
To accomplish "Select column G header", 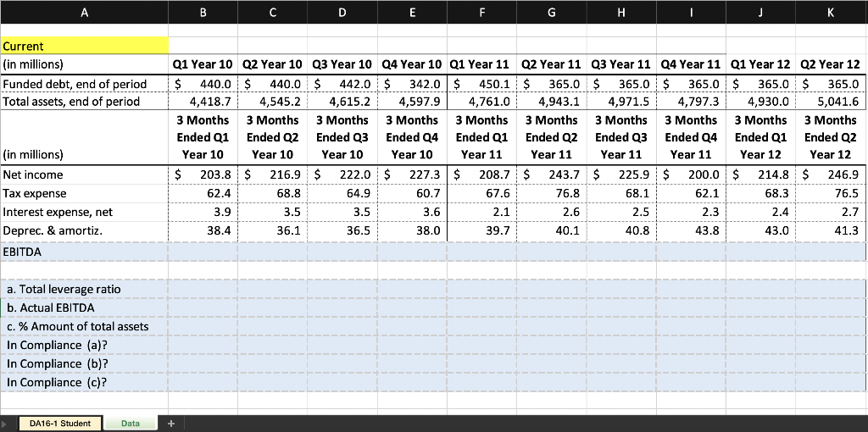I will (552, 12).
